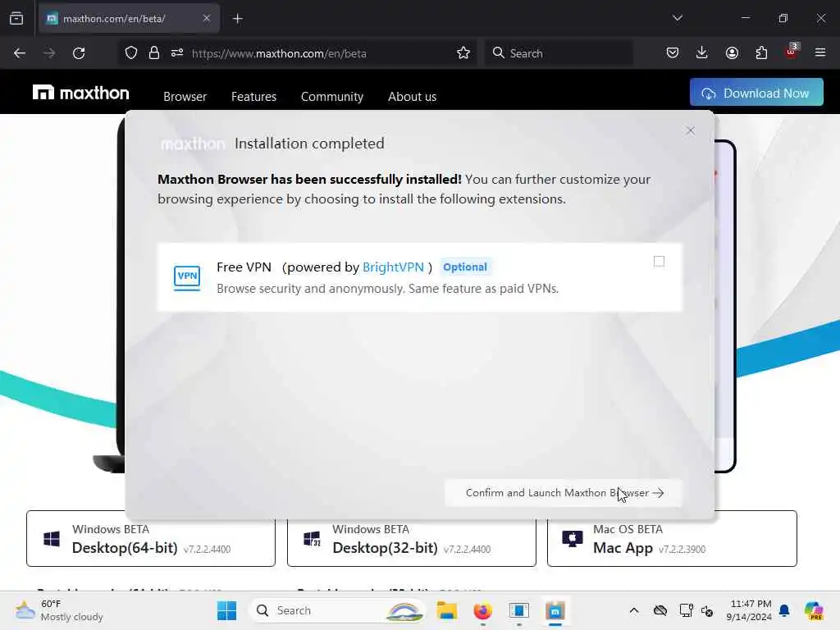
Task: Switch to Firefox in the taskbar
Action: (x=482, y=610)
